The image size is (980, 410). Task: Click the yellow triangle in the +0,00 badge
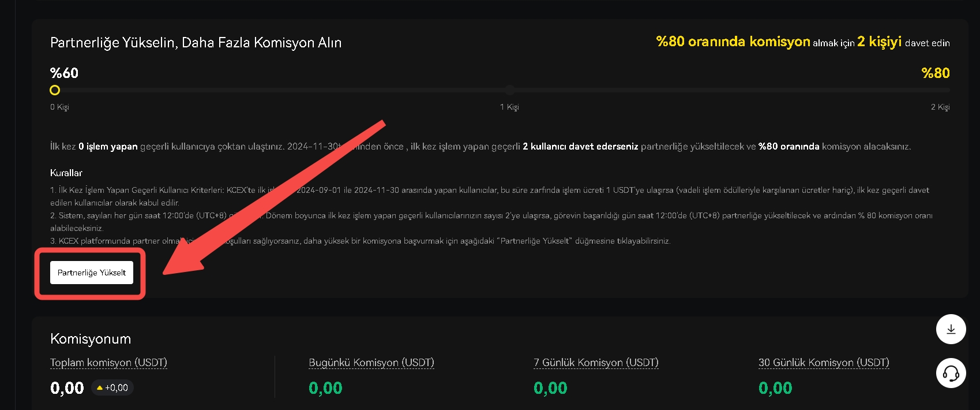(x=100, y=388)
